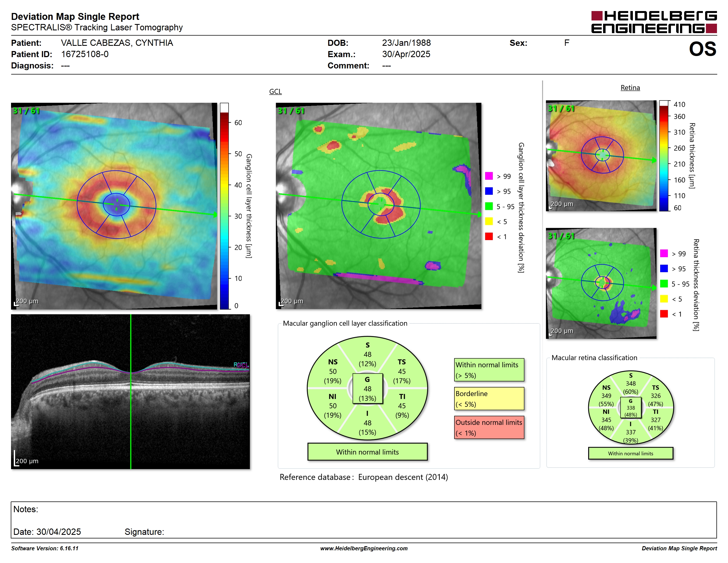
Task: Click the Retina deviation map thumbnail
Action: click(601, 283)
